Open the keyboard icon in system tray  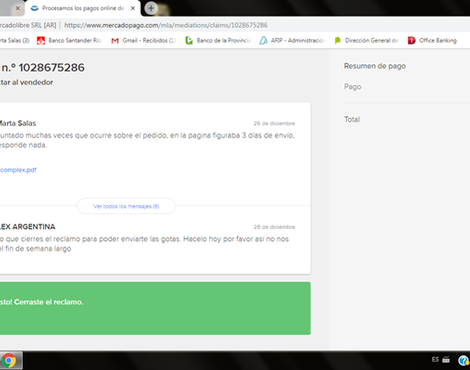pyautogui.click(x=446, y=359)
